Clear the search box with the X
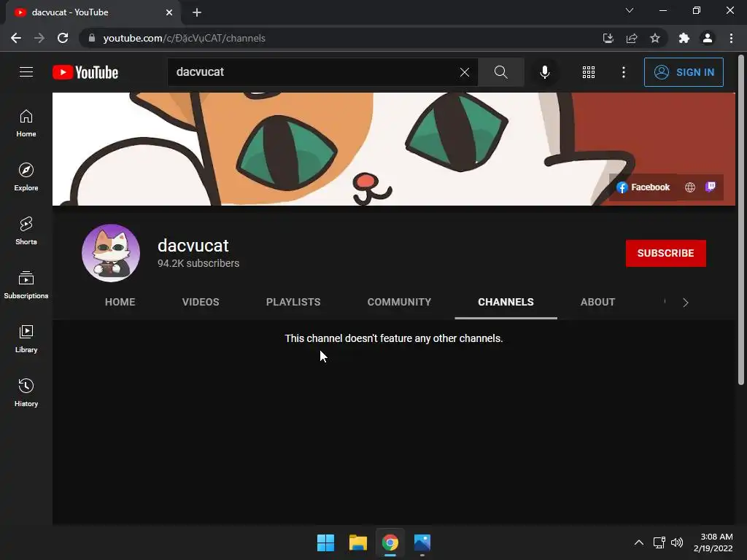This screenshot has width=747, height=560. pos(465,72)
